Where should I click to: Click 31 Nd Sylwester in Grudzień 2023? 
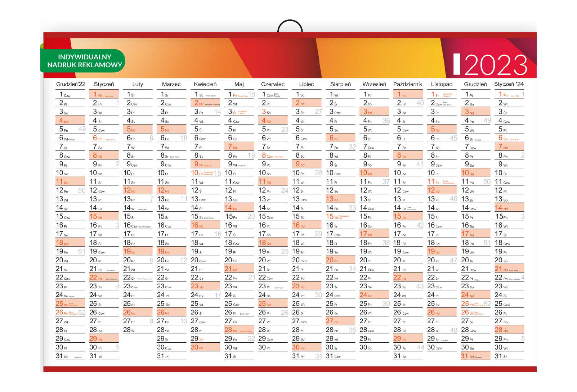tap(476, 356)
